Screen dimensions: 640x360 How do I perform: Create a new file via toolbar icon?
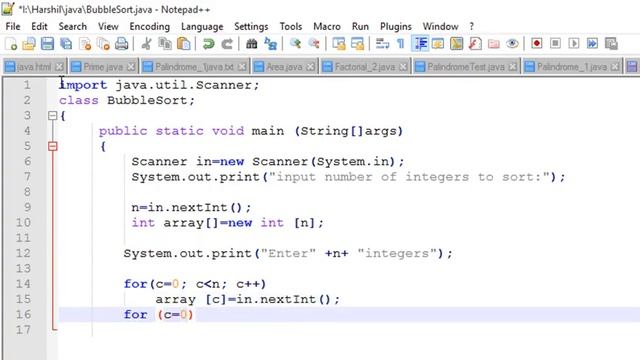tap(11, 44)
